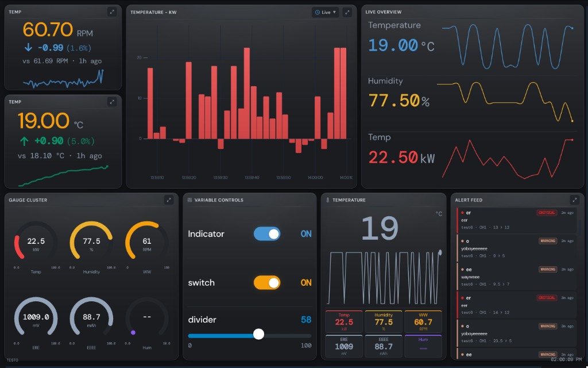Click the divider slider handle
Viewport: 588px width, 368px height.
tap(258, 334)
